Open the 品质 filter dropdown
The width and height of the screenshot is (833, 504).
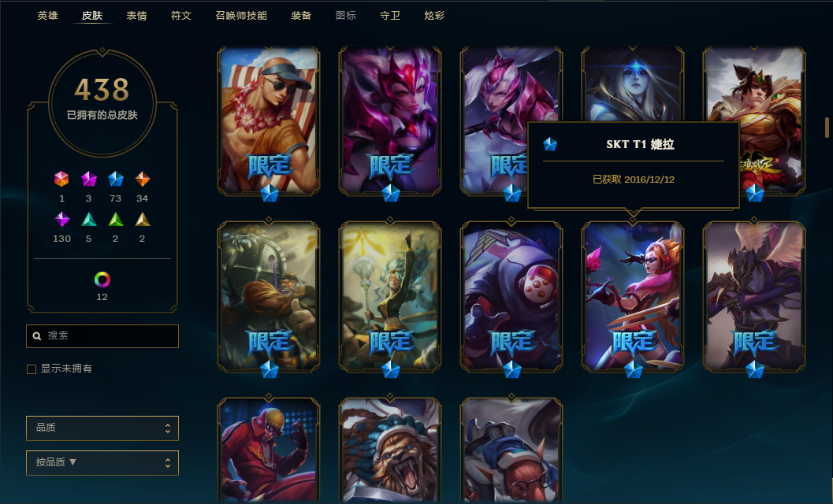point(102,428)
